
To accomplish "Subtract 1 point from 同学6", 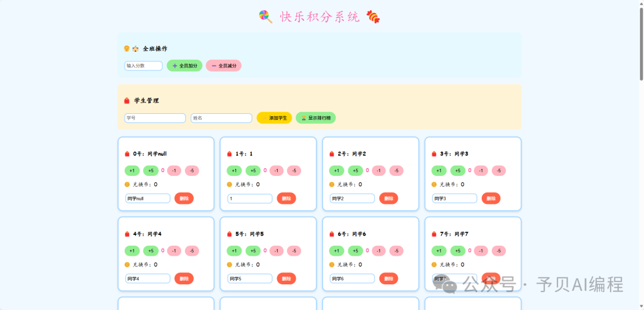I will pos(379,250).
